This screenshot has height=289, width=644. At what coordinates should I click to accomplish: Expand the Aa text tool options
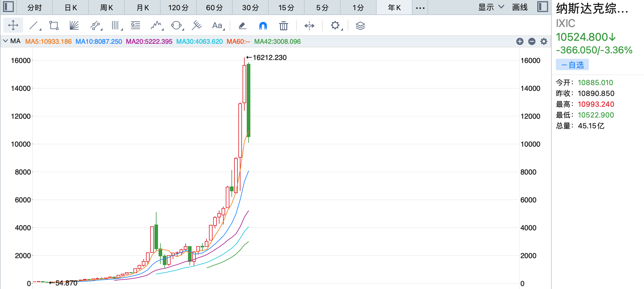coord(224,29)
